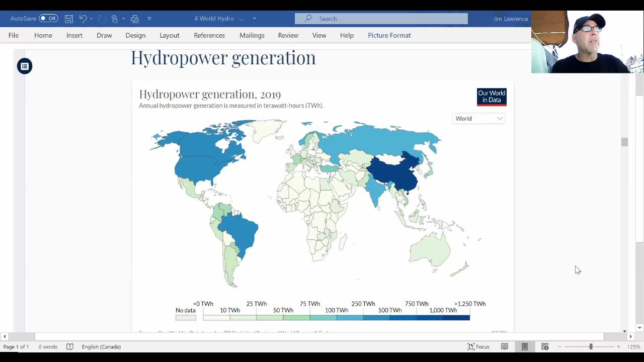This screenshot has width=644, height=362.
Task: Click the zoom in plus button
Action: [619, 347]
